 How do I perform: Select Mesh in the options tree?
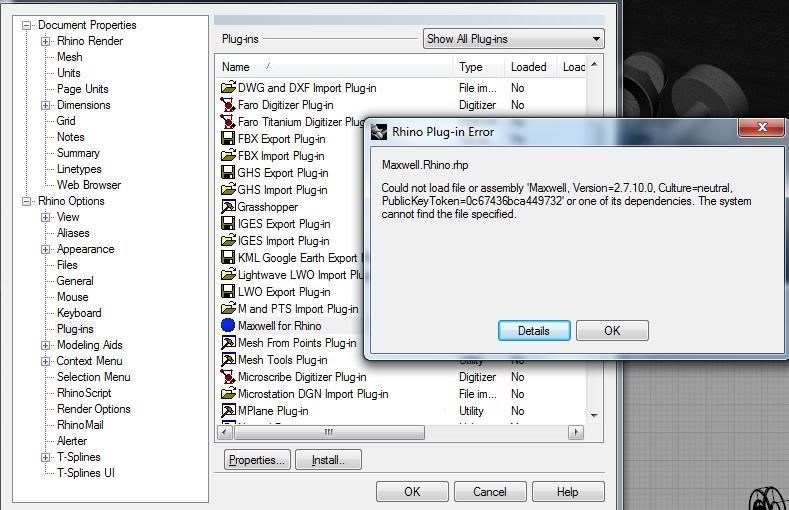coord(69,57)
